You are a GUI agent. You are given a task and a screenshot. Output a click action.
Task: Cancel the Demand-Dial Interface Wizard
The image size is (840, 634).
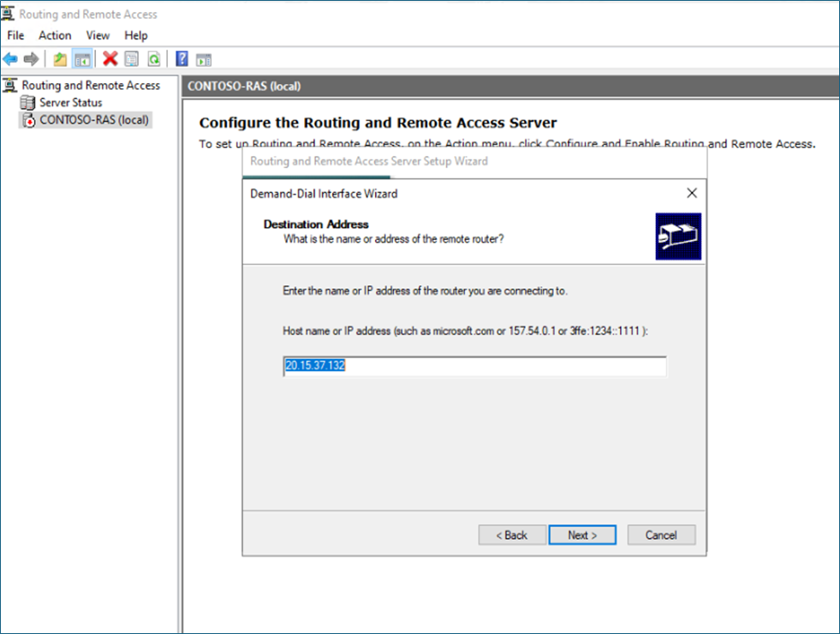coord(661,535)
